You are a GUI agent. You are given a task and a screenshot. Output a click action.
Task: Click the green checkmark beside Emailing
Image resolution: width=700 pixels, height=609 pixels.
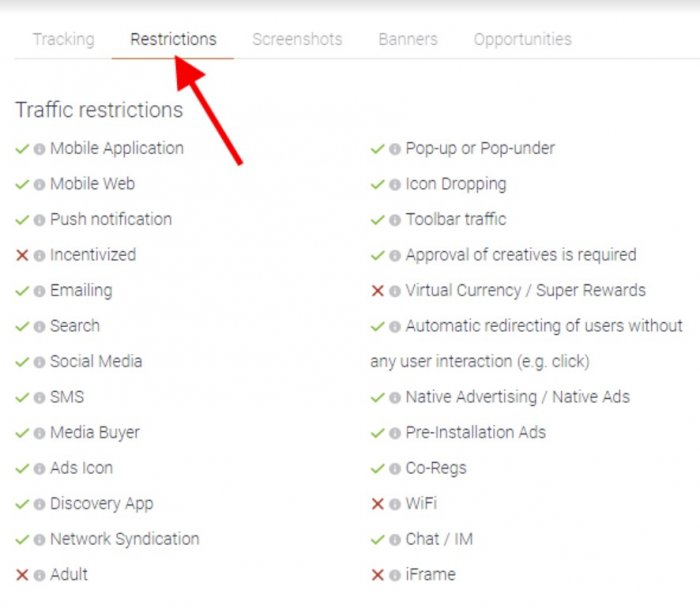point(22,291)
